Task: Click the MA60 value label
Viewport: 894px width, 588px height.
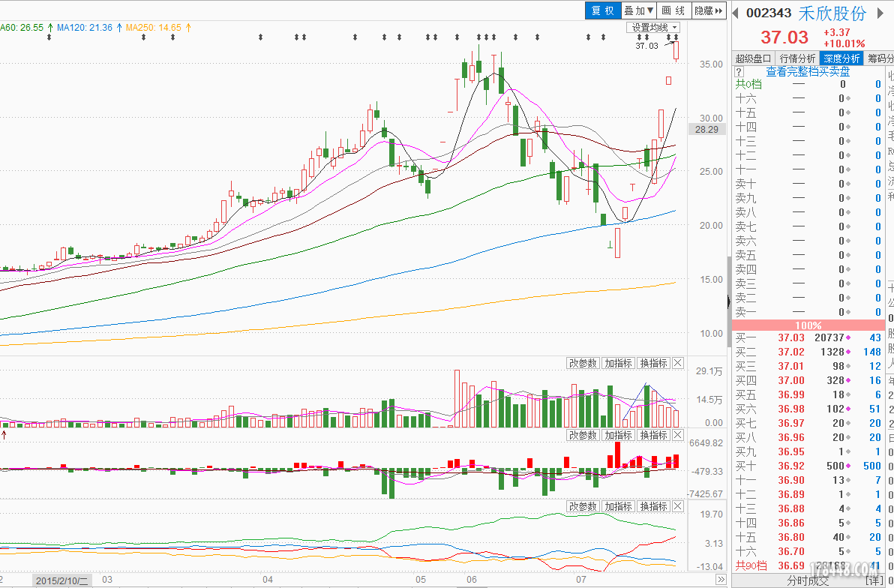Action: 22,28
